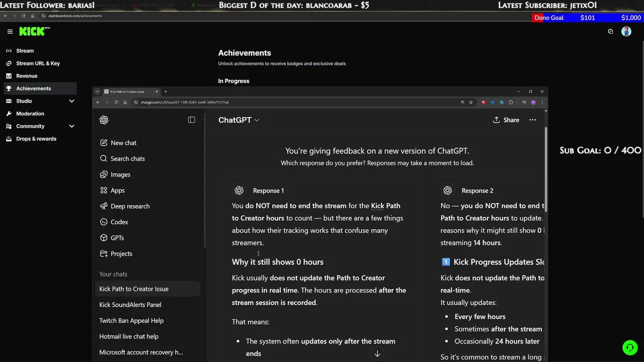Open the browser three-dot menu
Image resolution: width=644 pixels, height=362 pixels.
click(542, 102)
